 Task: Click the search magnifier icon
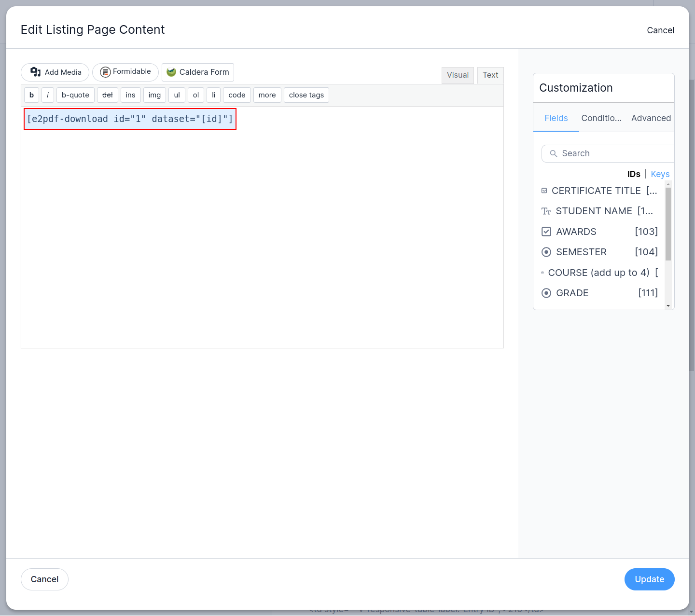[x=554, y=153]
